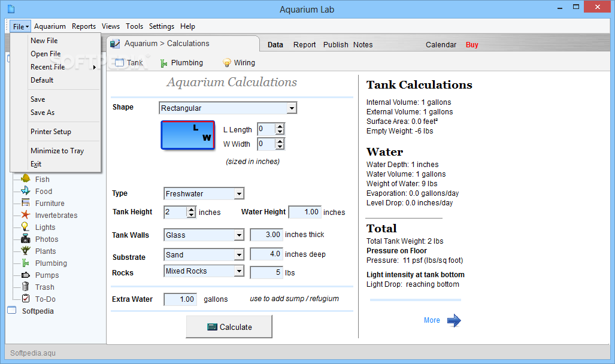Screen dimensions: 615x364
Task: Switch to the Report tab
Action: click(304, 45)
